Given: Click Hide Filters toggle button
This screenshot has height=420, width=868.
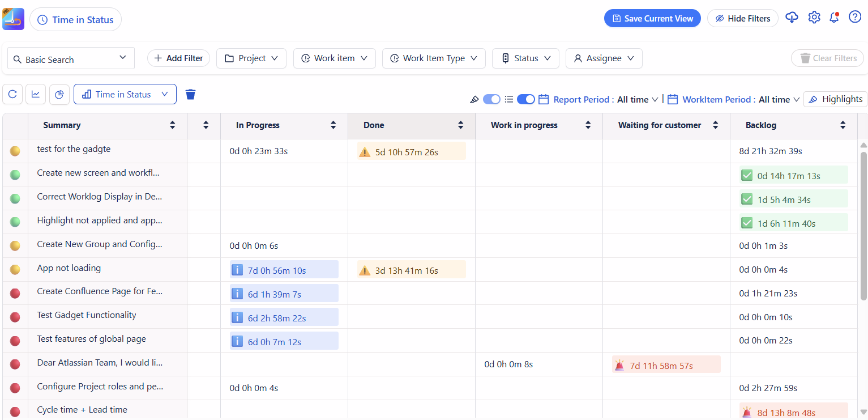Looking at the screenshot, I should coord(742,19).
